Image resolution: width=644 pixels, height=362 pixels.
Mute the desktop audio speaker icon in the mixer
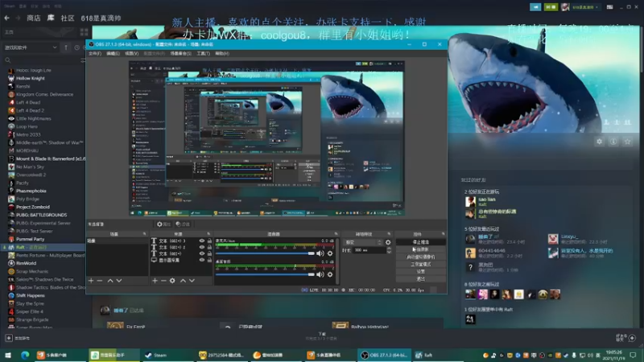[x=320, y=274]
